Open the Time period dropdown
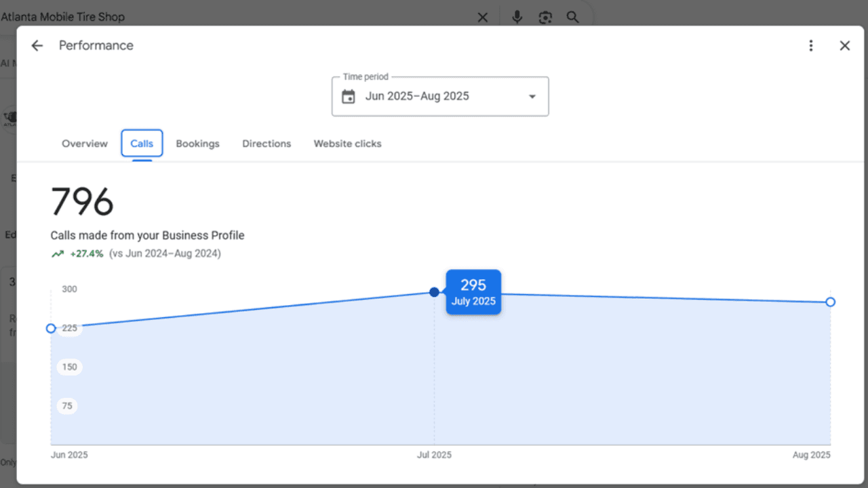Screen dimensions: 868x488 pos(532,96)
